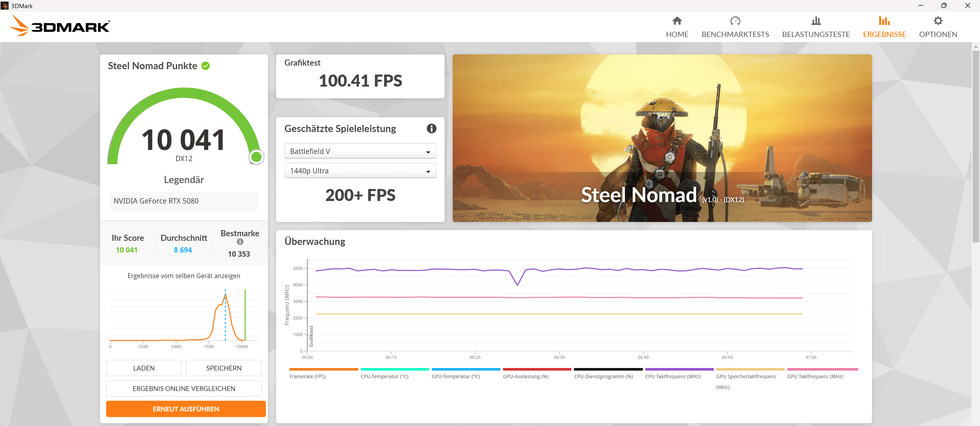This screenshot has width=980, height=426.
Task: Click Ergebnisse vom selben Gerät anzeigen
Action: (x=184, y=276)
